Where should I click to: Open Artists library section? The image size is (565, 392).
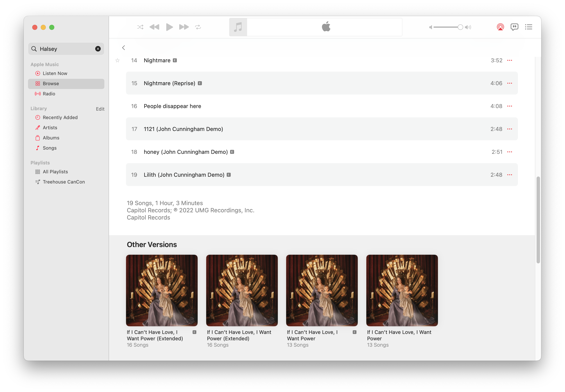[x=66, y=128]
